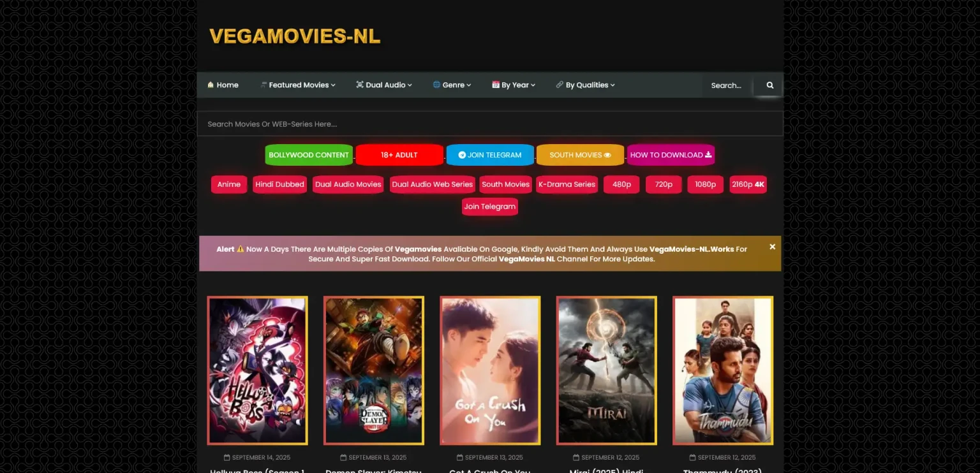Open the Got A Crush On You poster
Image resolution: width=980 pixels, height=473 pixels.
tap(490, 370)
